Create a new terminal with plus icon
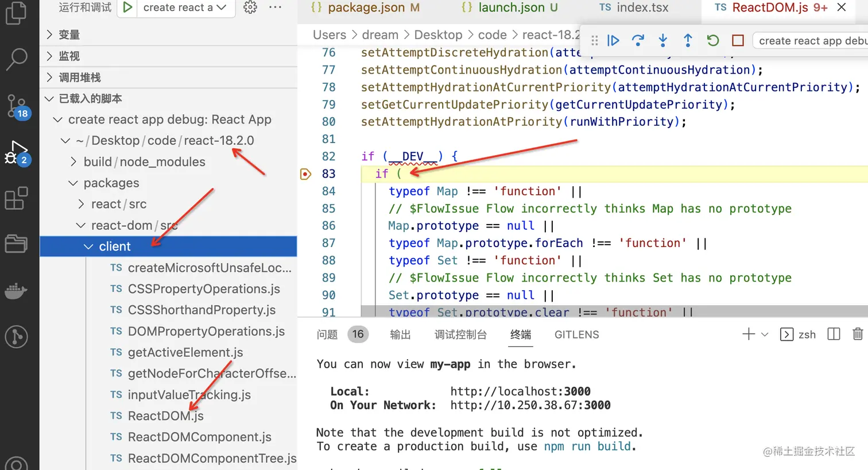This screenshot has height=470, width=868. click(749, 334)
